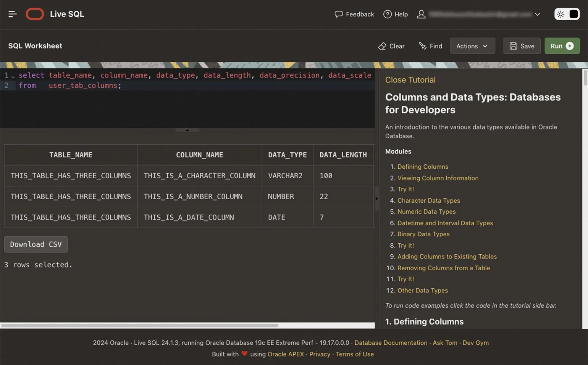Open Find in the worksheet toolbar

(x=430, y=46)
